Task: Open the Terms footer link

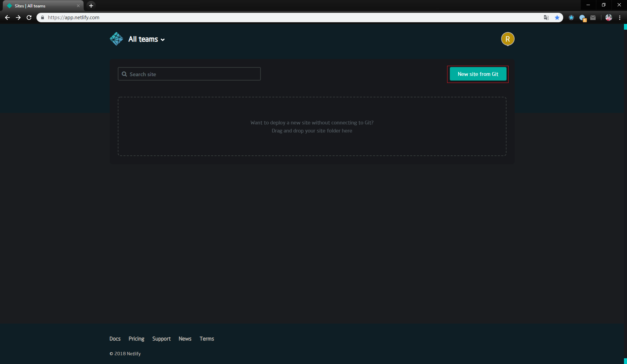Action: [207, 339]
